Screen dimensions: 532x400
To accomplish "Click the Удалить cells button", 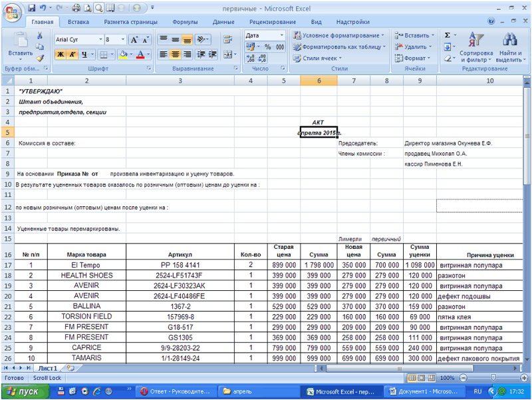I will click(x=412, y=47).
